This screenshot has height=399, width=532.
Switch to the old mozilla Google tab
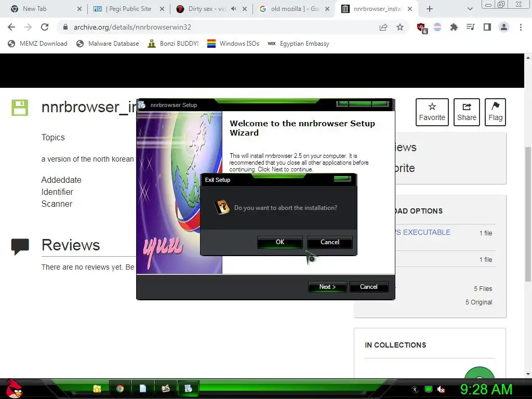tap(295, 9)
